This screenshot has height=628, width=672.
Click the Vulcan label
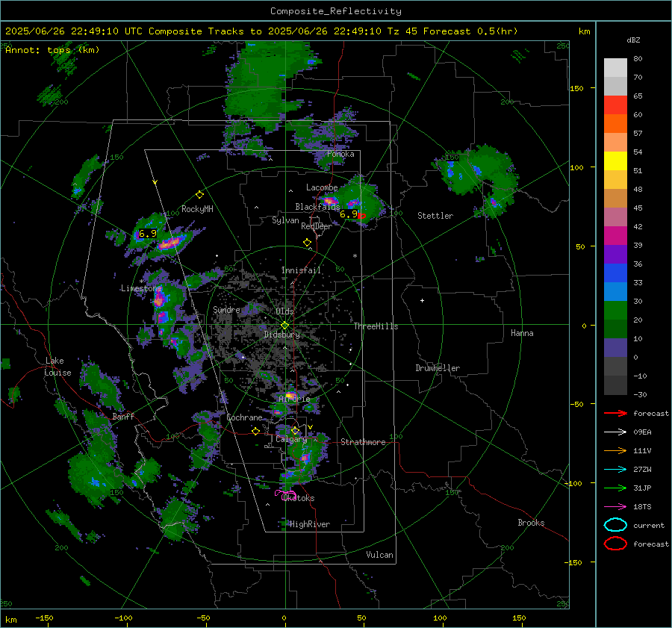coord(380,555)
